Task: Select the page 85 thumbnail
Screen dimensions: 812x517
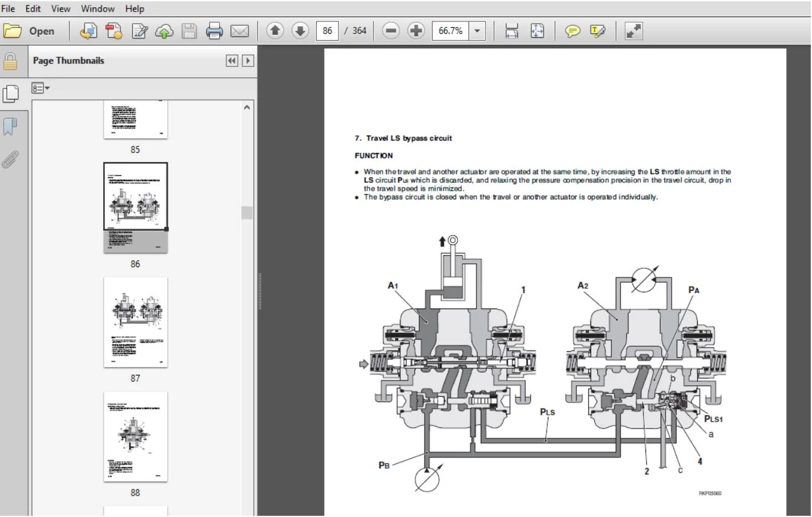Action: point(135,119)
